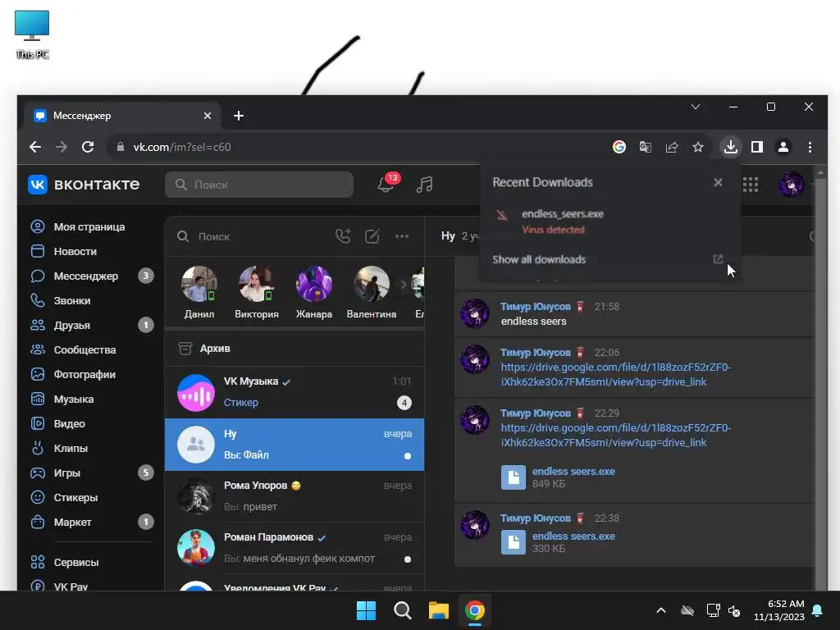Open Валентина contact avatar

(x=372, y=284)
